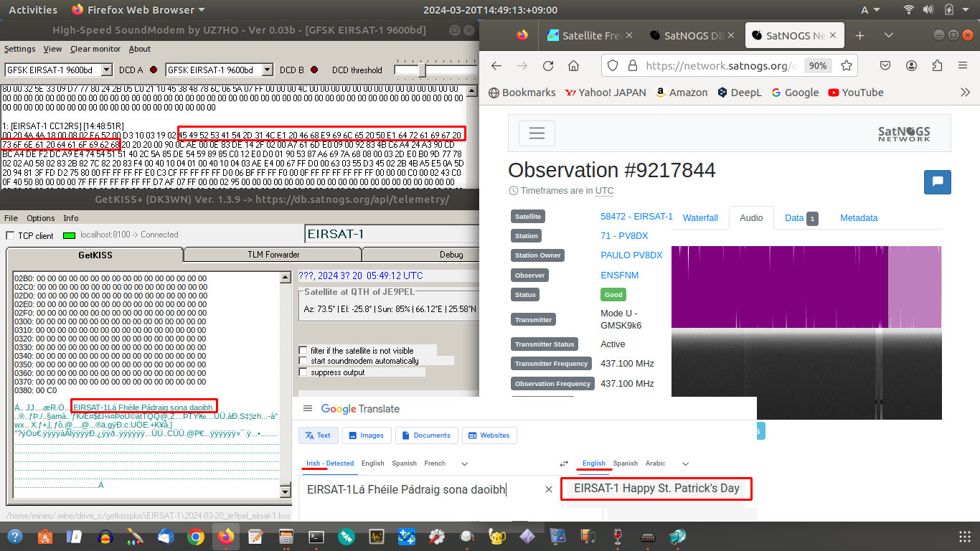The image size is (980, 551).
Task: Open the PAULO PV8DX station owner link
Action: point(631,255)
